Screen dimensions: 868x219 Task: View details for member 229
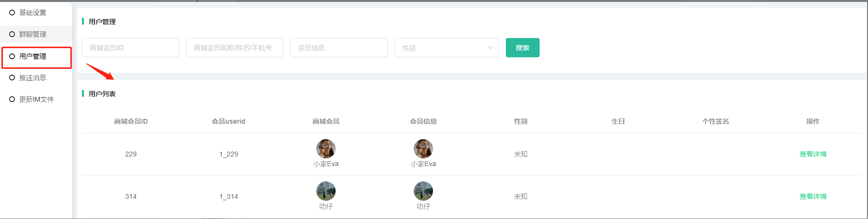(x=813, y=154)
